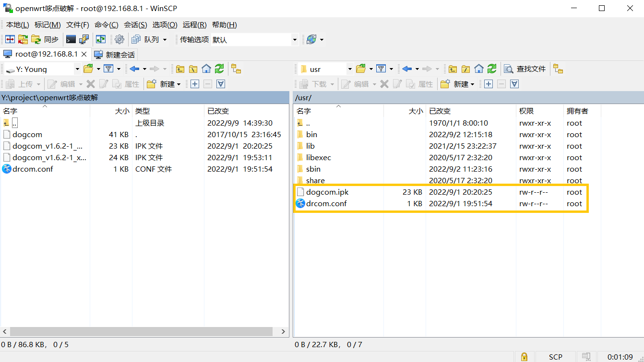Go back in remote panel with blue arrow
644x362 pixels.
407,69
